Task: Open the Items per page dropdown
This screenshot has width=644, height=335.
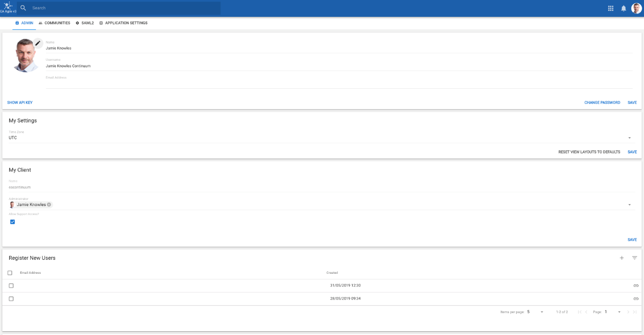Action: [x=536, y=312]
